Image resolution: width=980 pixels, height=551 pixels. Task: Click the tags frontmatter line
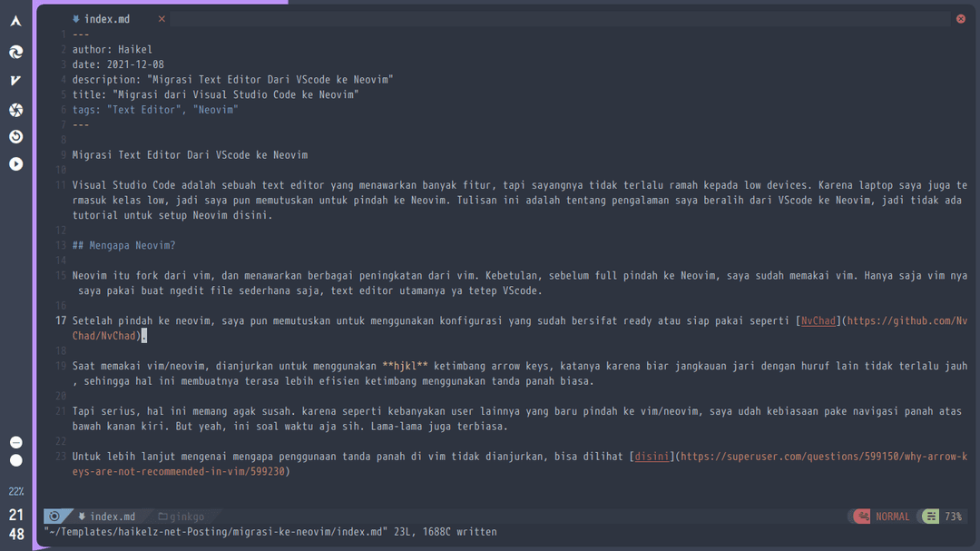click(x=155, y=110)
